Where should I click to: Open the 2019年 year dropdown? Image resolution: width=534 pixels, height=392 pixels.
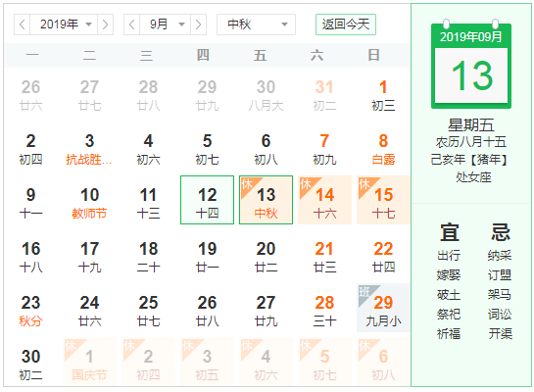point(64,24)
